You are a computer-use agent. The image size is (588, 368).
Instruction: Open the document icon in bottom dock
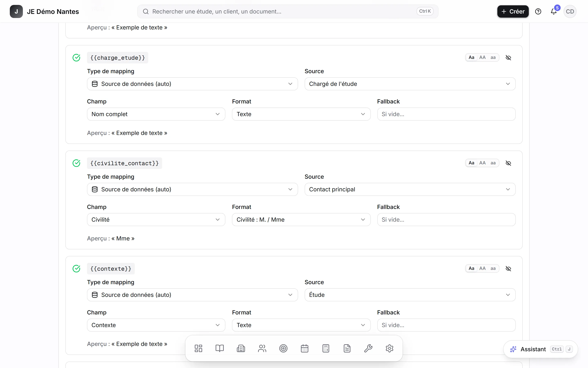click(347, 348)
